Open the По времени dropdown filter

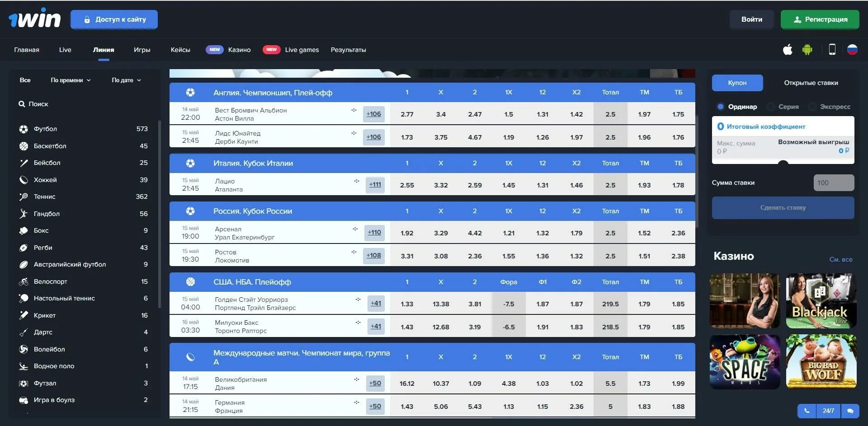click(x=71, y=80)
